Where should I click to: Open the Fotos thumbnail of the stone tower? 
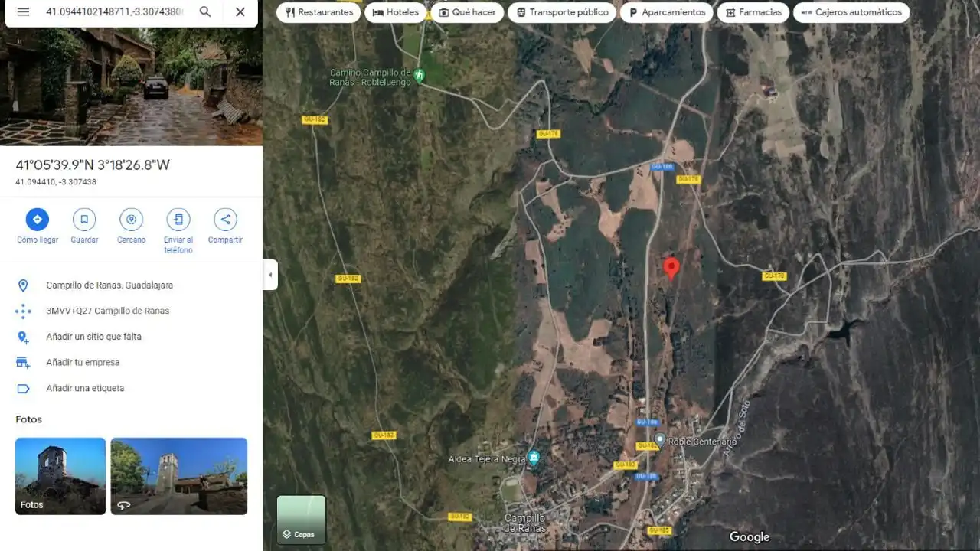tap(60, 476)
